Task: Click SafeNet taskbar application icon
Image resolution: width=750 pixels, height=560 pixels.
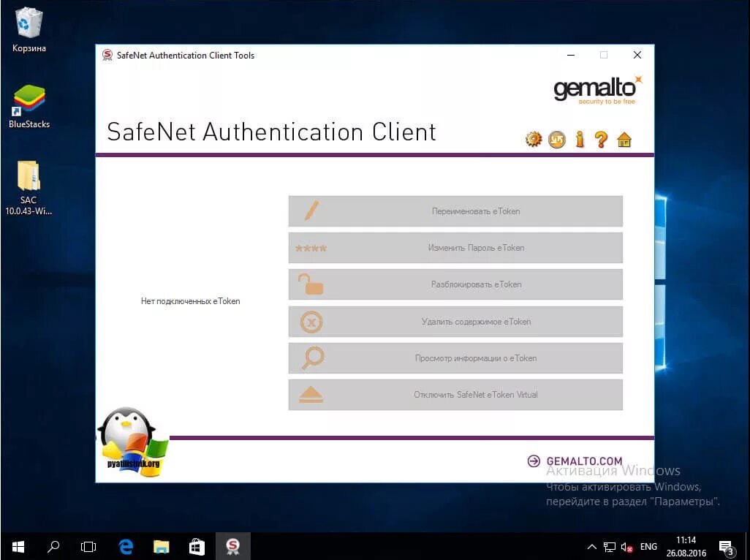Action: point(232,546)
